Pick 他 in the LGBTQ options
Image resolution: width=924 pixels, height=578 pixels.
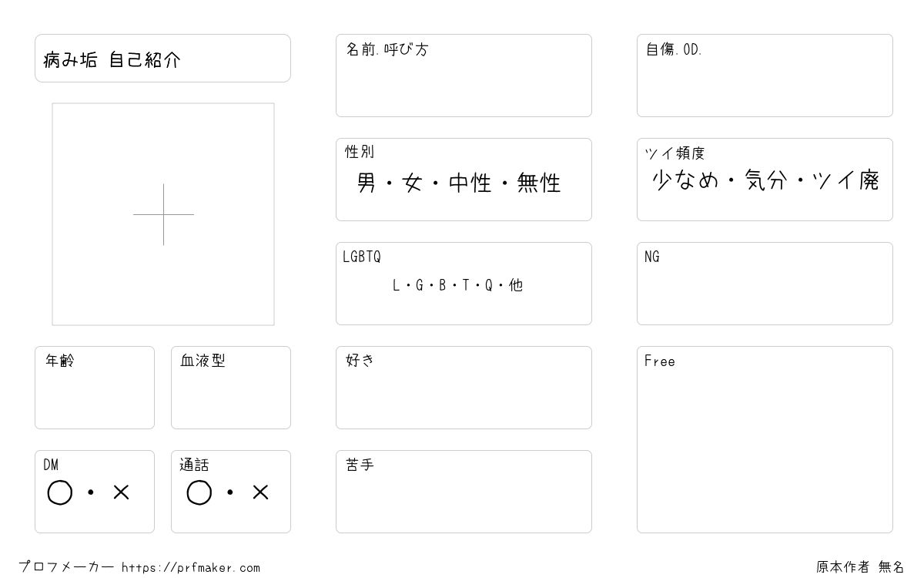pyautogui.click(x=516, y=285)
